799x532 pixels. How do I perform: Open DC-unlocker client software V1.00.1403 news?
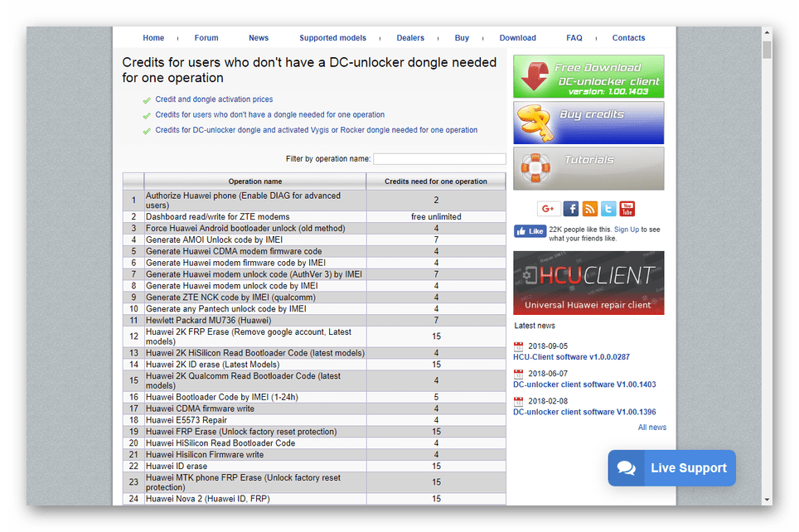tap(584, 384)
